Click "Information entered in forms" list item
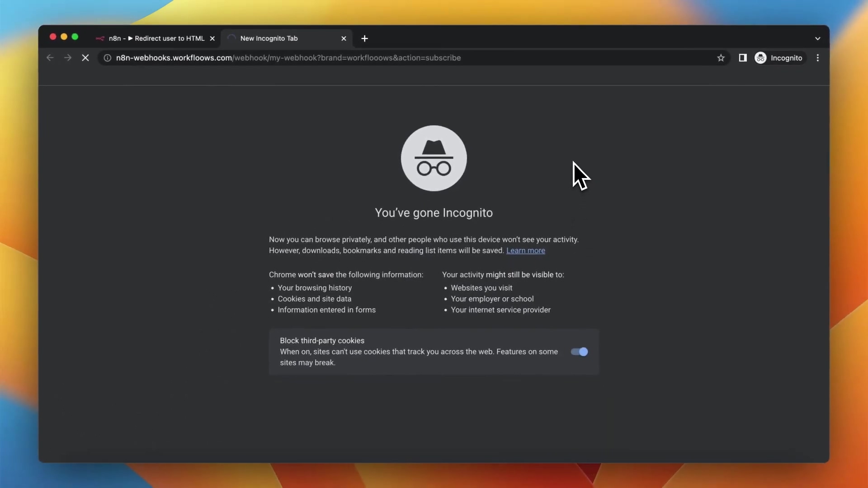The width and height of the screenshot is (868, 488). [x=327, y=310]
